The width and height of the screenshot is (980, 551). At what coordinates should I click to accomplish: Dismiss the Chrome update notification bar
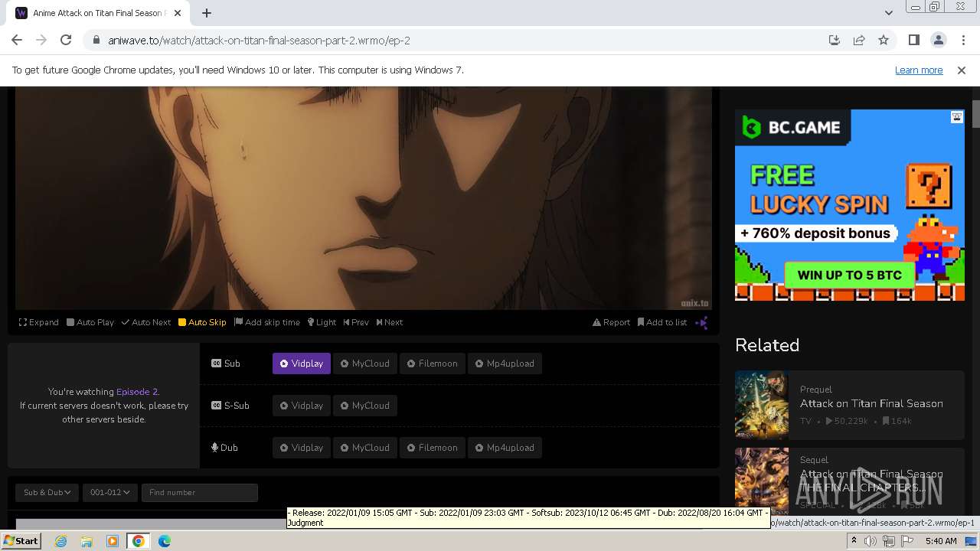(962, 70)
